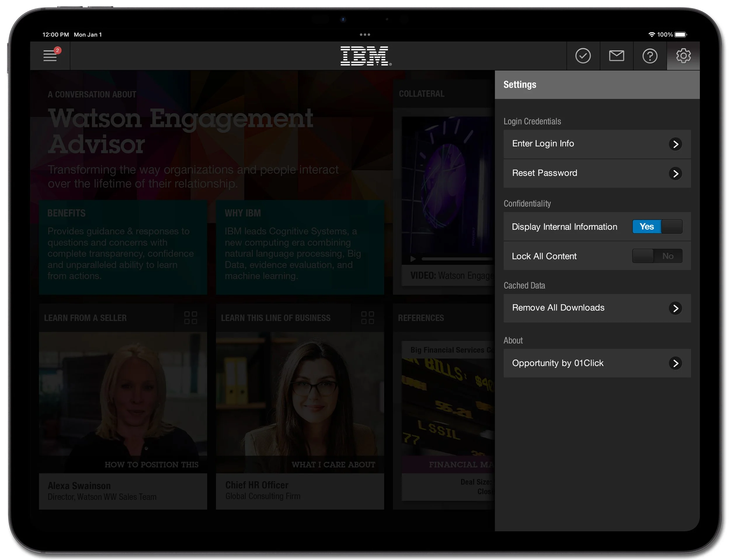The image size is (730, 560).
Task: Enable Lock All Content
Action: click(x=657, y=256)
